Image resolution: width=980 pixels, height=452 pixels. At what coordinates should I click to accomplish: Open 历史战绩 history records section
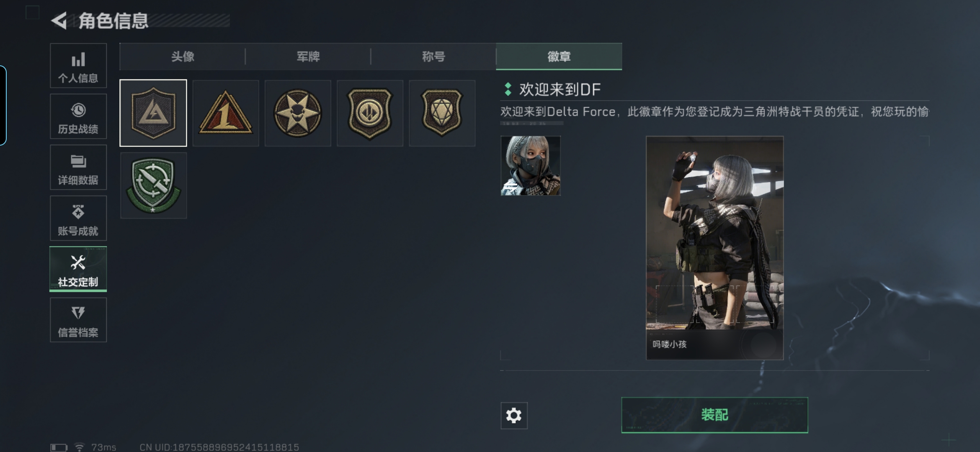point(78,116)
